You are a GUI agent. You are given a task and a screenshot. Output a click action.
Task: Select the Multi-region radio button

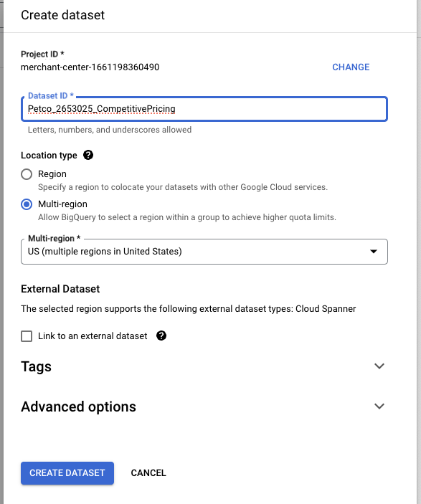click(x=27, y=204)
